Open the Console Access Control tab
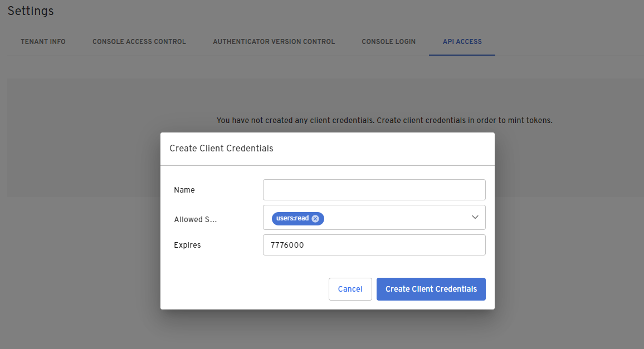644x349 pixels. (139, 41)
